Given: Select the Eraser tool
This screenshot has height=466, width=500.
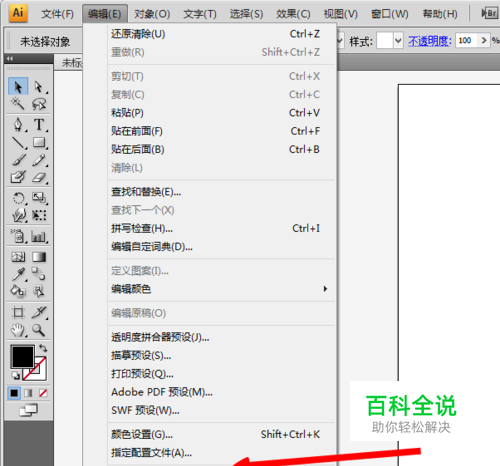Looking at the screenshot, I should 39,177.
